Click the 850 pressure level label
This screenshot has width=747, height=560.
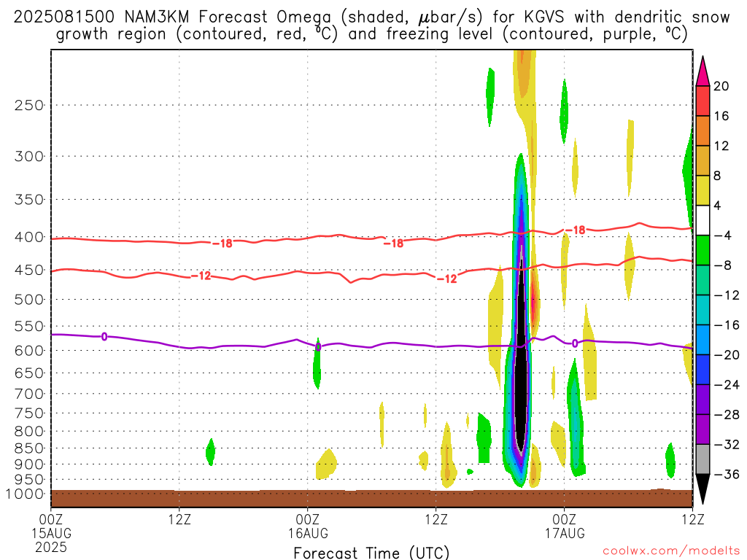click(x=29, y=448)
